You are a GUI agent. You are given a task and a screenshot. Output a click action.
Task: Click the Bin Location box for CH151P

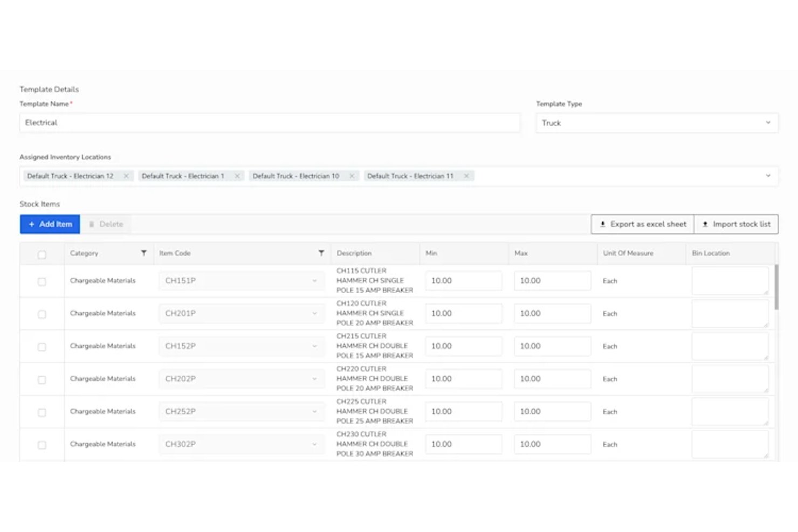[730, 281]
